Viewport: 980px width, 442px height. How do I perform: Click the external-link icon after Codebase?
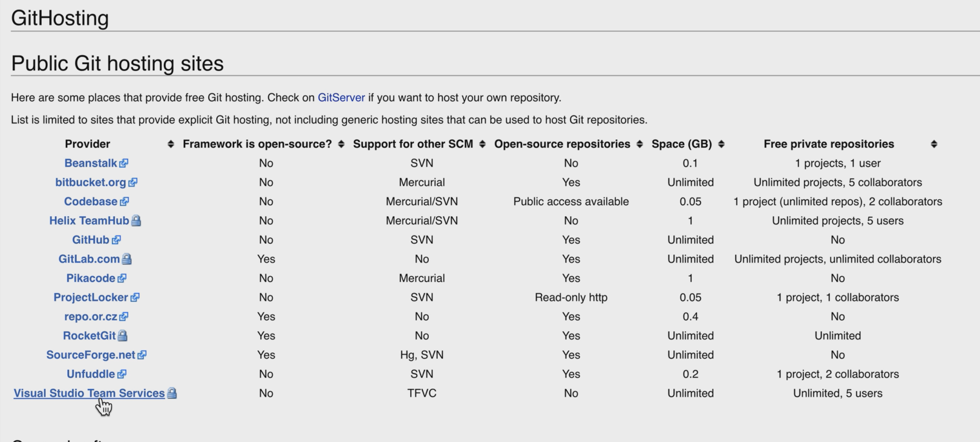(x=125, y=202)
